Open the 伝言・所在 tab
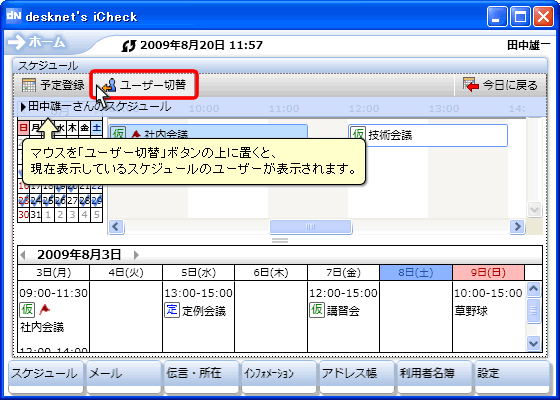Screen dimensions: 560x400 [201, 377]
